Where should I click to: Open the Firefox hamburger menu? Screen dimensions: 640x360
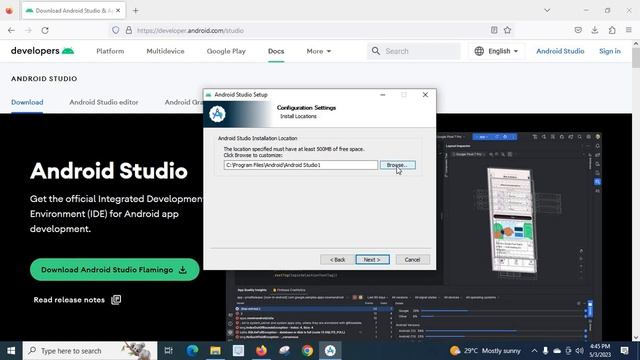(x=629, y=30)
